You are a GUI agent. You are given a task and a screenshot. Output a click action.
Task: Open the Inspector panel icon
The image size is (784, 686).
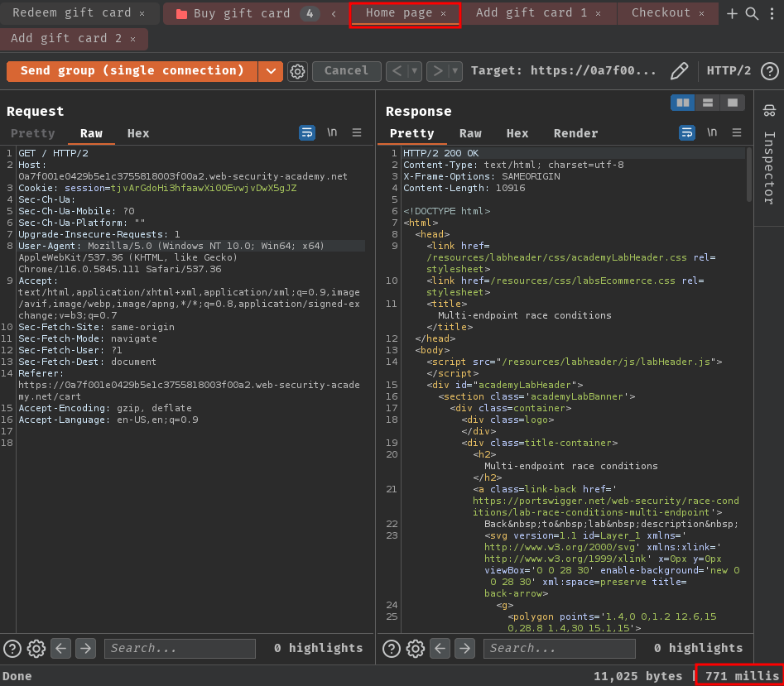(x=769, y=110)
